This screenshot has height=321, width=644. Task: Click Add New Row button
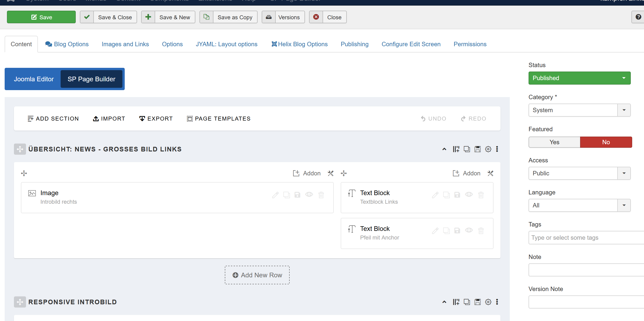[257, 275]
